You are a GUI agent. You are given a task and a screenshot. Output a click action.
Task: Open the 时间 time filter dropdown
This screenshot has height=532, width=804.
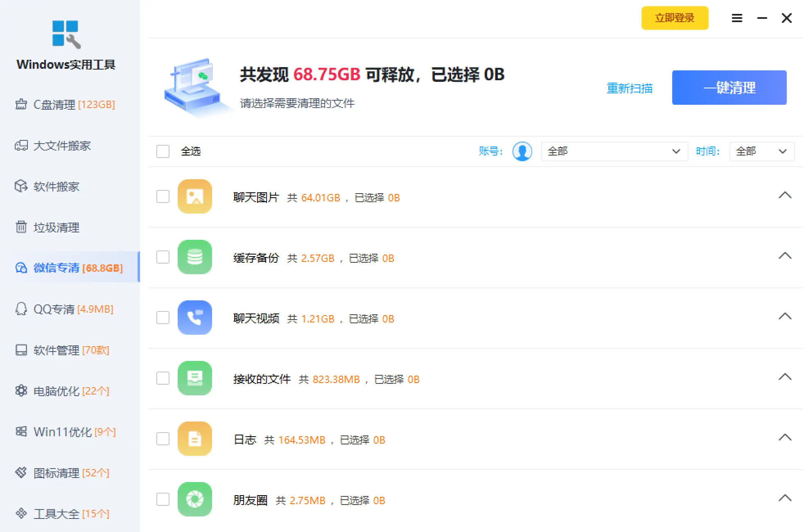point(761,151)
